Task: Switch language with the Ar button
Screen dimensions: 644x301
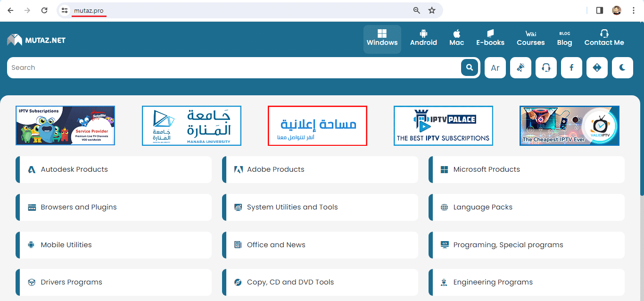Action: 495,67
